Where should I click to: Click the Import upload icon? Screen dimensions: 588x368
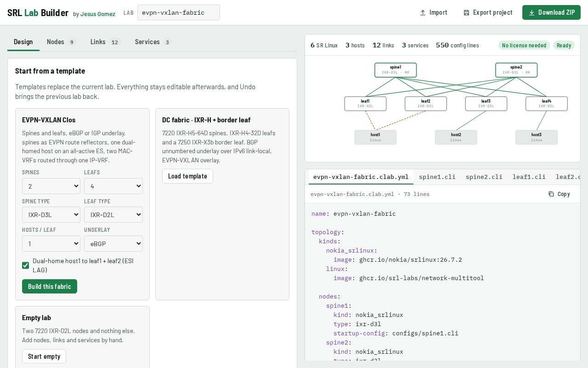(x=423, y=12)
